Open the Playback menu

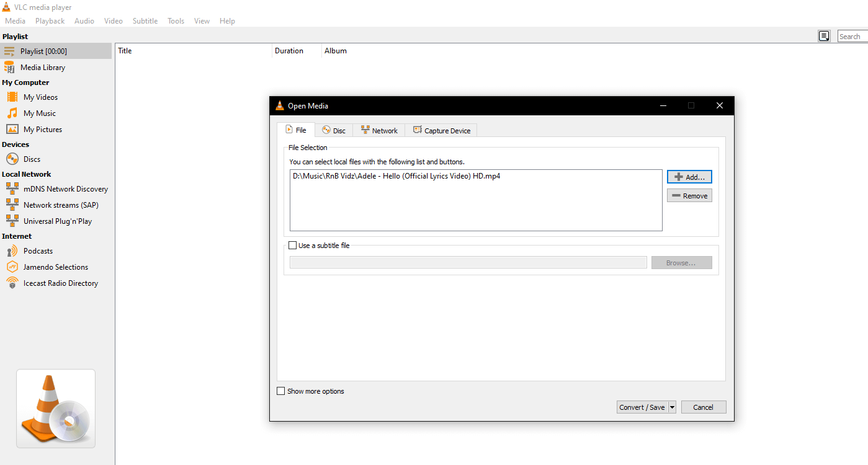50,21
